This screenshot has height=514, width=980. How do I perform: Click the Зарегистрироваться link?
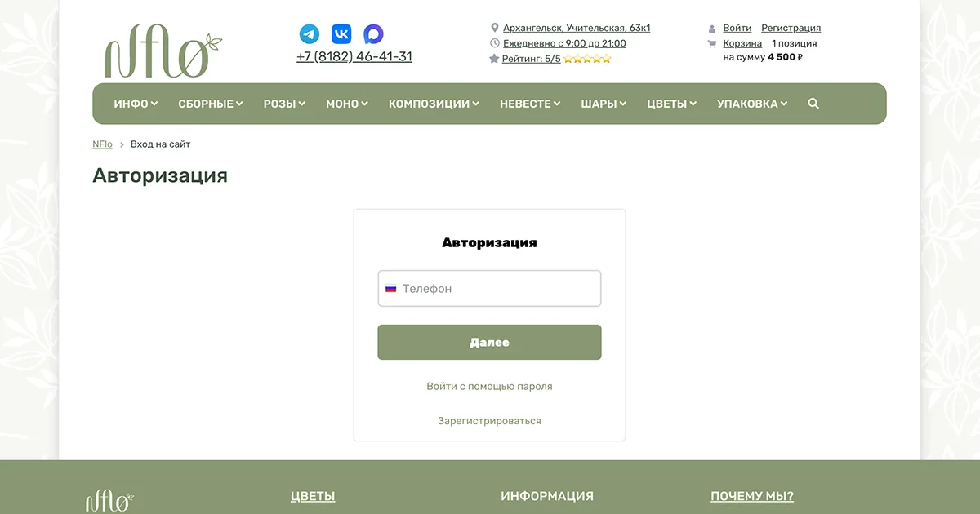point(489,421)
